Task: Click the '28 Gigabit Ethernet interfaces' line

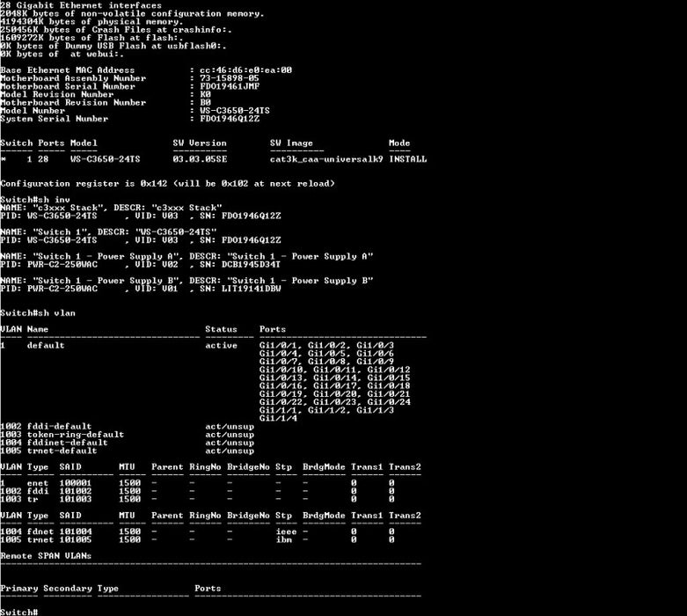Action: pos(81,5)
